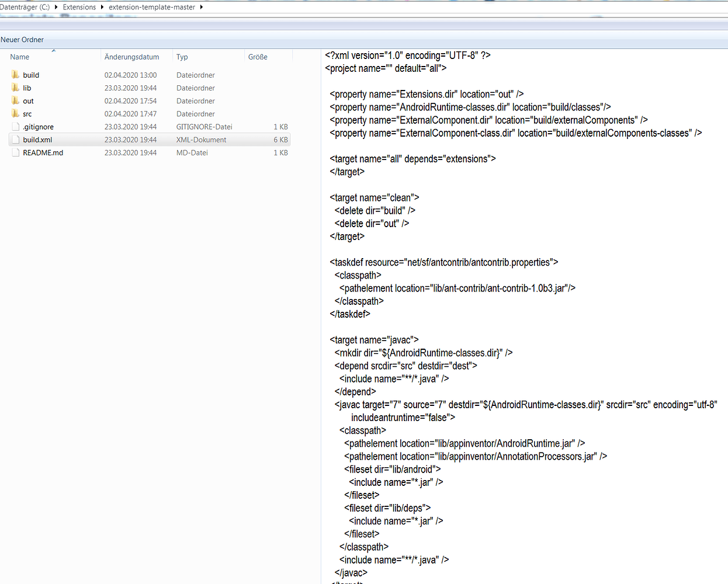The height and width of the screenshot is (584, 728).
Task: Select the .gitignore file name
Action: [x=38, y=127]
